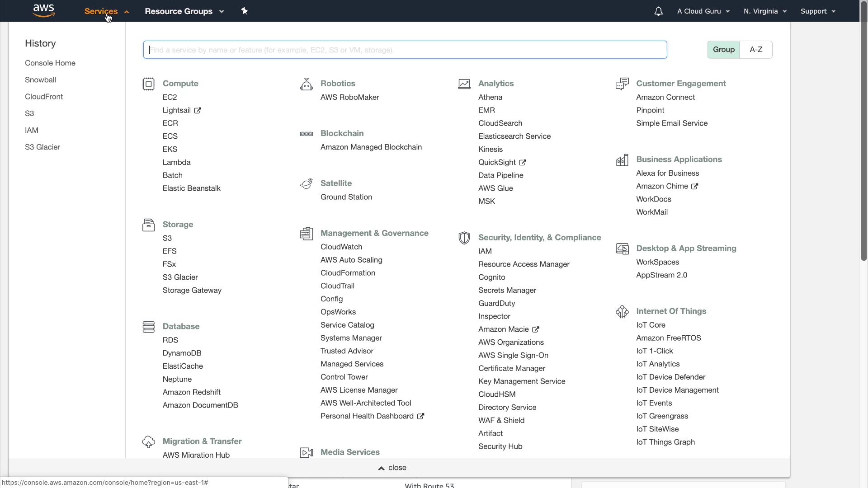
Task: Click the find a service search field
Action: coord(405,50)
